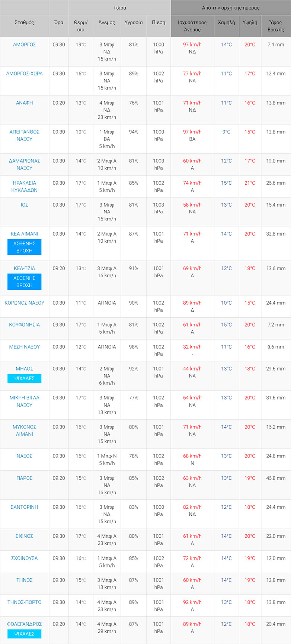Click the Υγρασία column header
Viewport: 291px width, 644px height.
(134, 22)
